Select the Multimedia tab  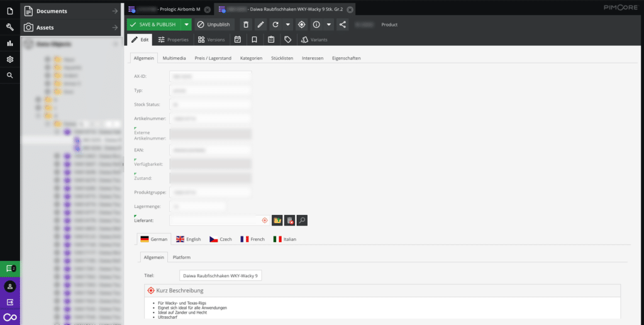point(174,58)
